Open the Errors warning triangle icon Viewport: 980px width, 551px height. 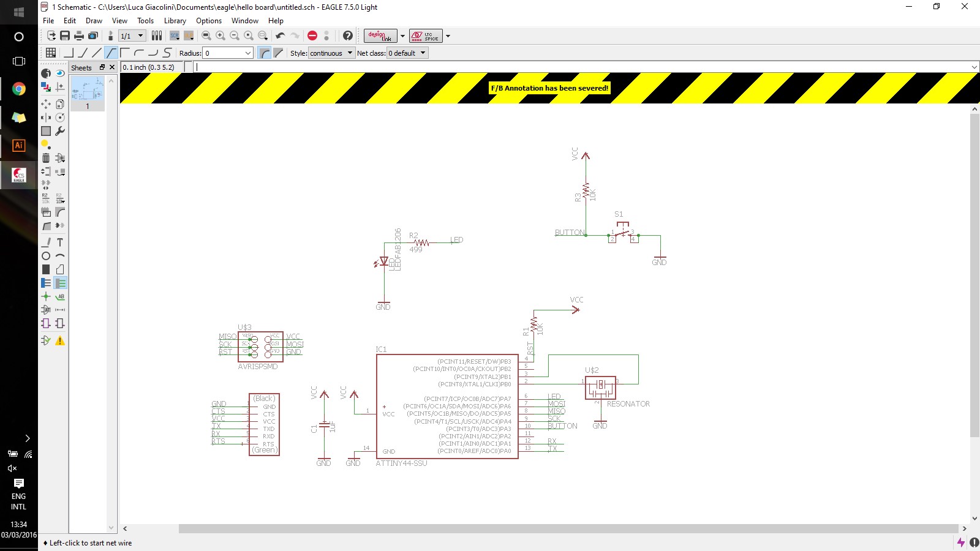60,340
